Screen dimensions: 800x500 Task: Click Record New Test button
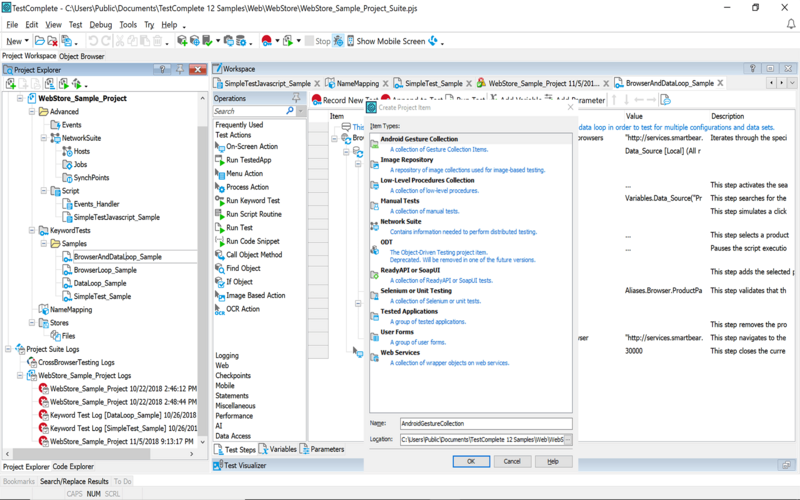[343, 101]
